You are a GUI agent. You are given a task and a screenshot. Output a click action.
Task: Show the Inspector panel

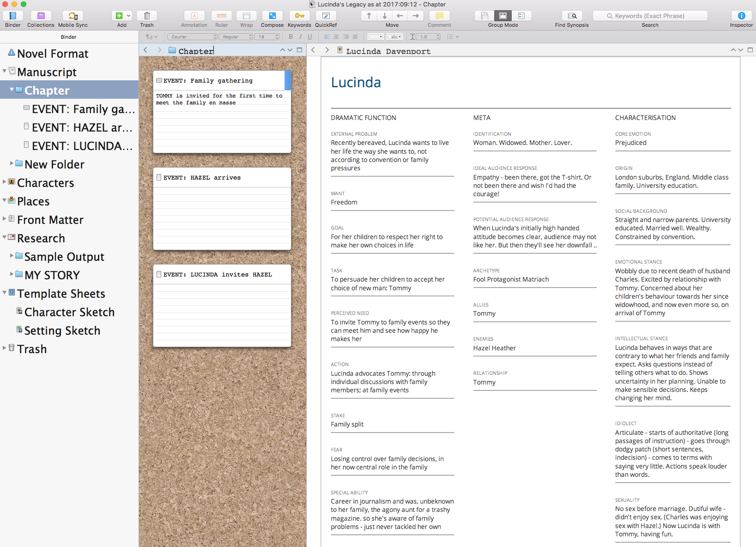(x=741, y=16)
